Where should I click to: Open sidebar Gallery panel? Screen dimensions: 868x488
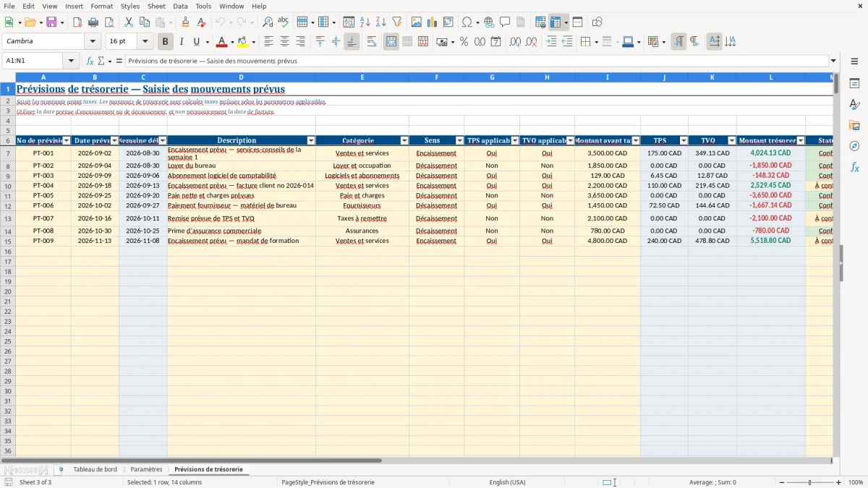pos(854,125)
